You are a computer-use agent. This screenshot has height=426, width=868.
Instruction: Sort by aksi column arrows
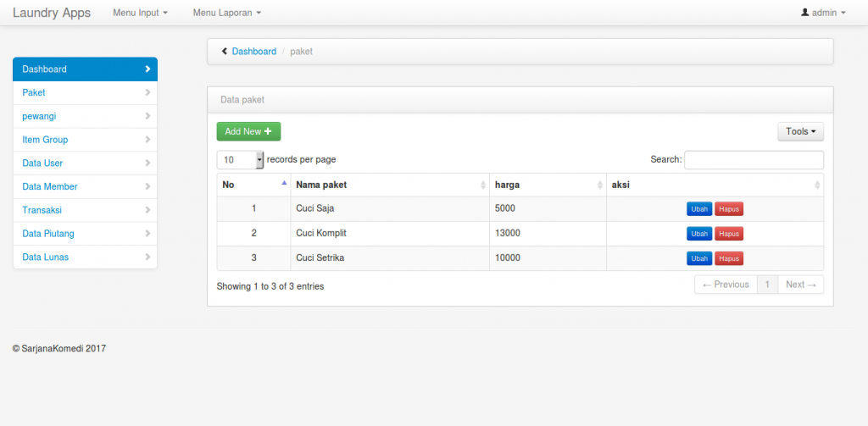click(x=817, y=185)
